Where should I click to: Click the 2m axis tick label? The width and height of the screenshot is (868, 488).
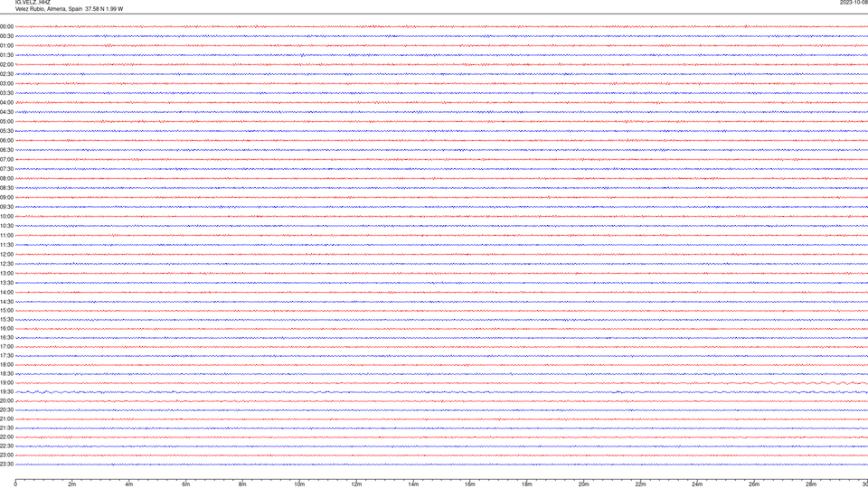click(72, 484)
